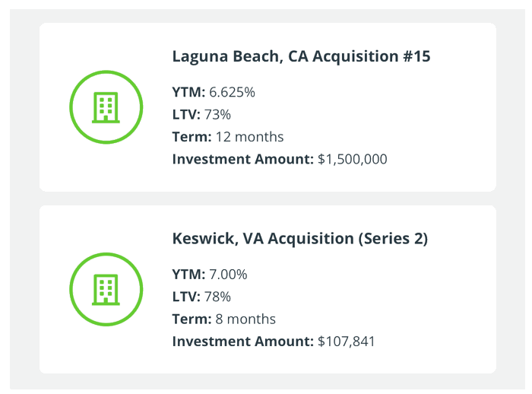Click the bold YTM label in Laguna Beach card
532x394 pixels.
click(x=188, y=92)
